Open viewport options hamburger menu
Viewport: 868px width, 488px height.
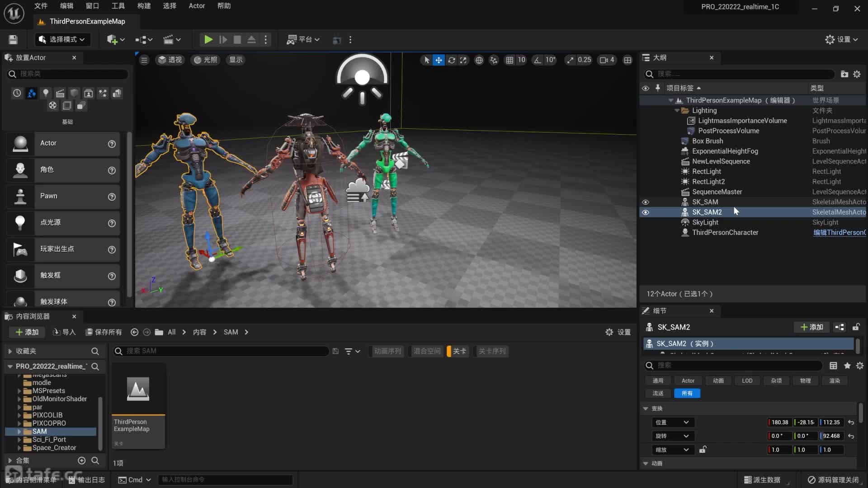pyautogui.click(x=144, y=60)
